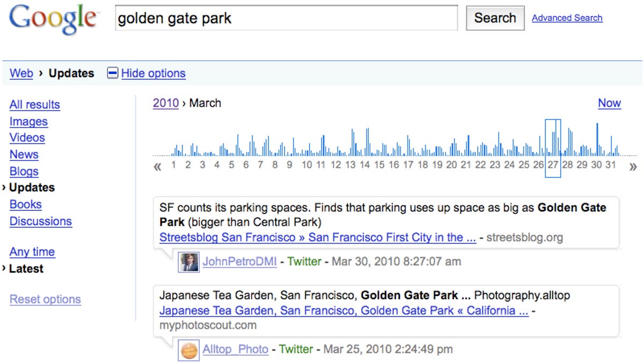Click the left double-arrow on the timeline
The width and height of the screenshot is (644, 362).
click(158, 166)
